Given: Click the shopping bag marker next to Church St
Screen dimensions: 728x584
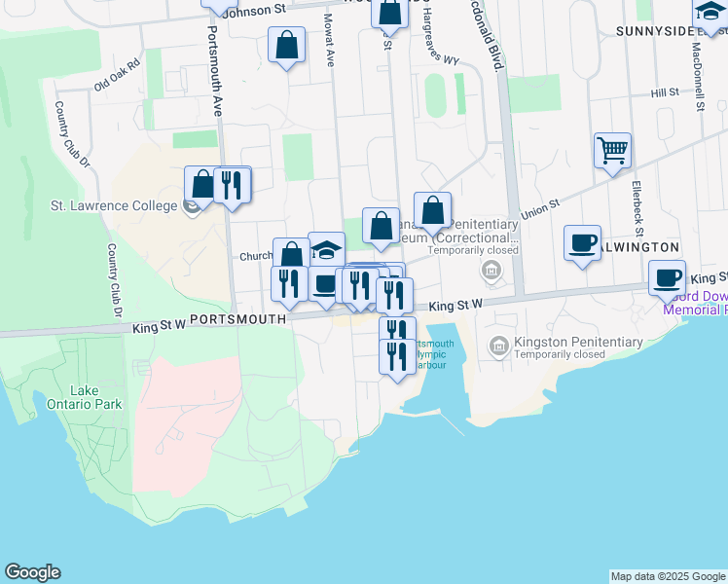Looking at the screenshot, I should click(x=291, y=253).
